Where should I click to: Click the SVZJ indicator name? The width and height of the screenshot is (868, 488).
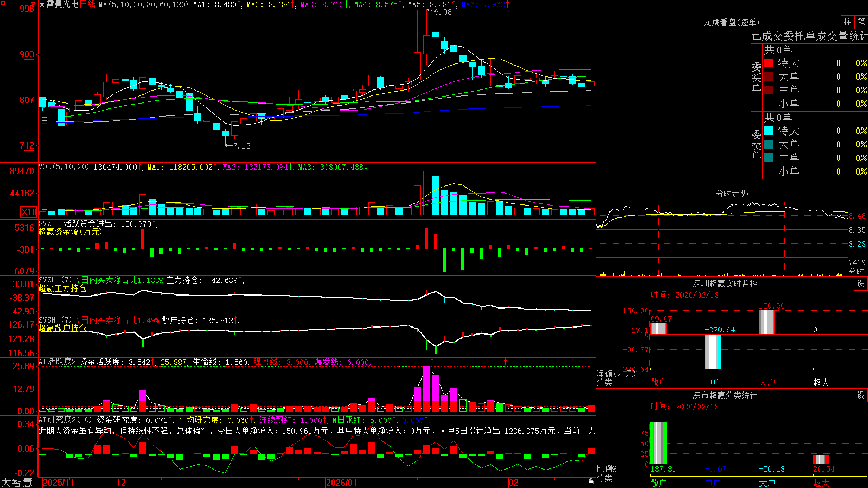[x=47, y=224]
